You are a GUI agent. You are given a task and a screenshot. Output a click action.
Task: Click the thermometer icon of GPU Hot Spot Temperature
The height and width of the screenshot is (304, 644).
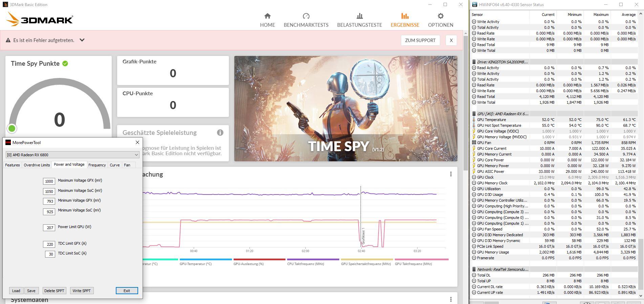coord(474,125)
